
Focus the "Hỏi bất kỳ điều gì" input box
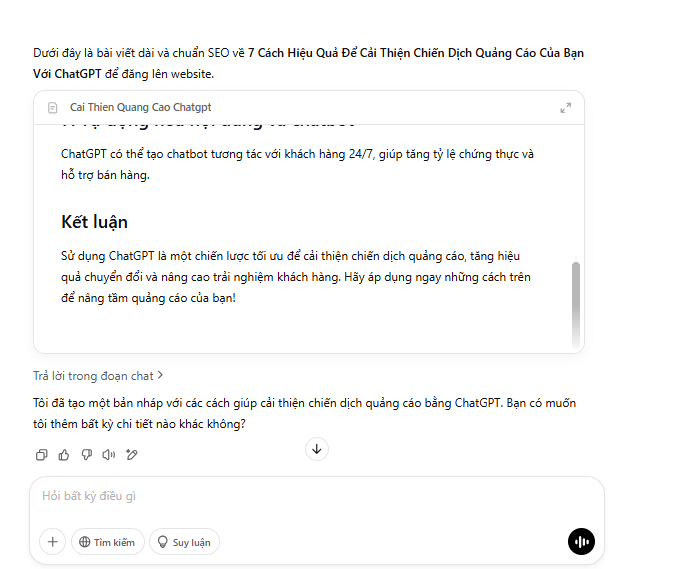click(300, 496)
